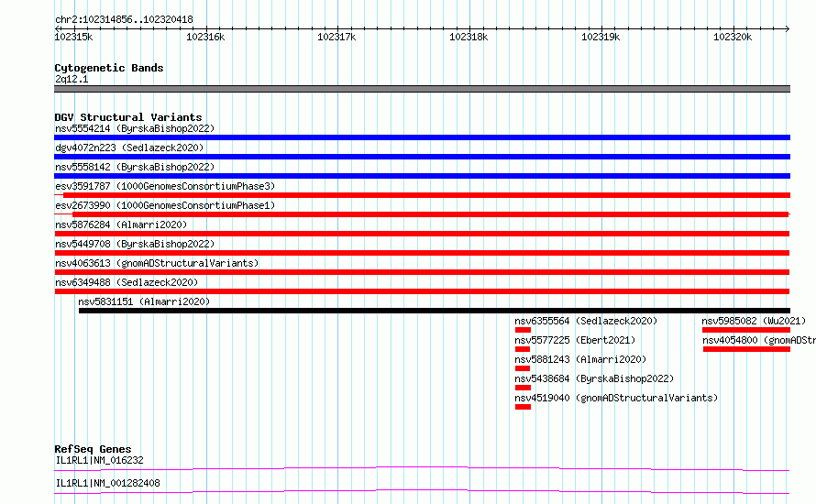816x504 pixels.
Task: Open variant nsv5881243 (Almarri2020) label
Action: 580,359
